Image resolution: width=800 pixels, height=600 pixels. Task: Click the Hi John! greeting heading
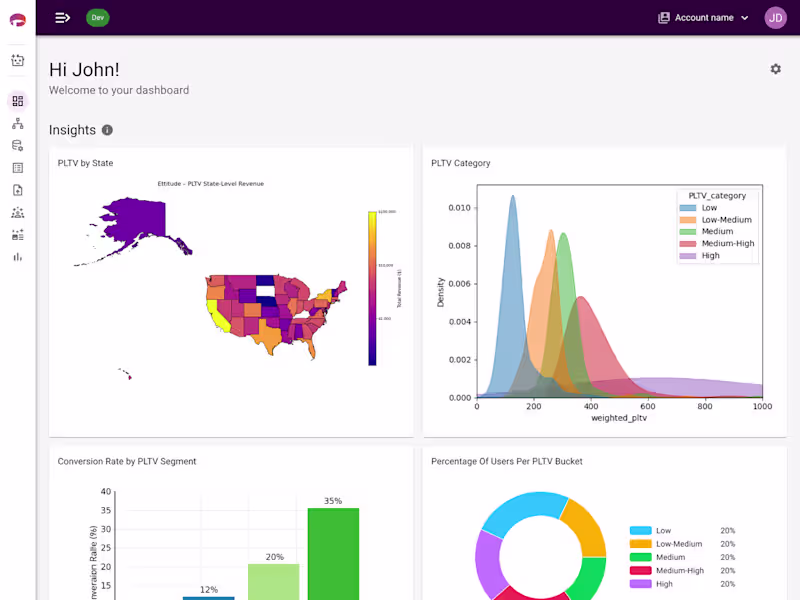(84, 69)
